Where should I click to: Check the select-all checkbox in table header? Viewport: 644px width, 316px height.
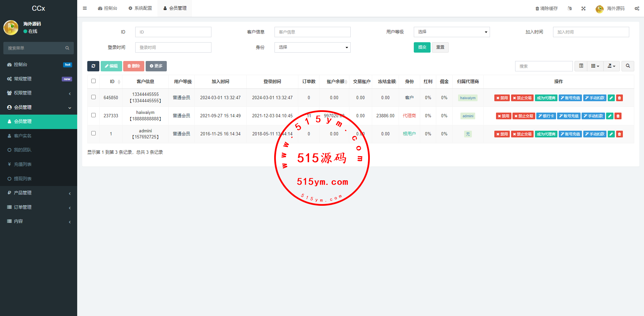pyautogui.click(x=93, y=81)
